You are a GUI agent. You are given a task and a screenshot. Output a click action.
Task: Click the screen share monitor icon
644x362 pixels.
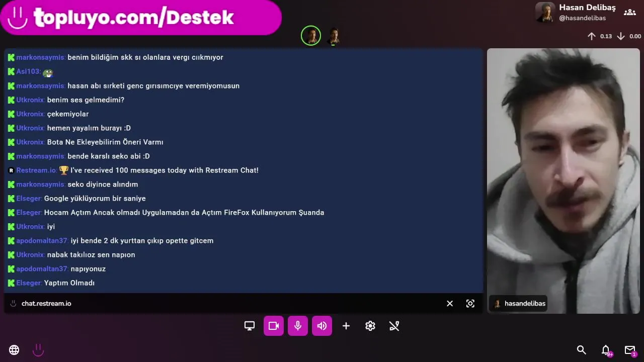[x=250, y=326]
